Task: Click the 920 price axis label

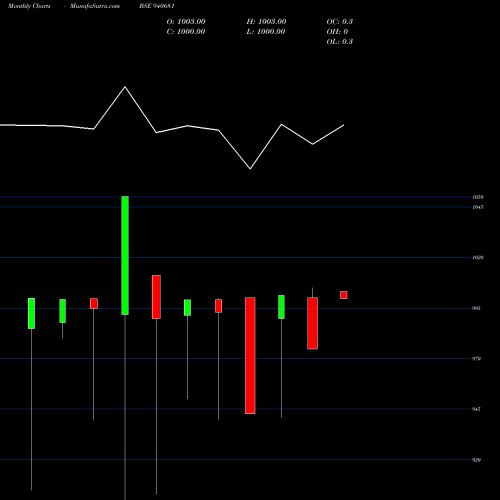Action: click(x=476, y=460)
